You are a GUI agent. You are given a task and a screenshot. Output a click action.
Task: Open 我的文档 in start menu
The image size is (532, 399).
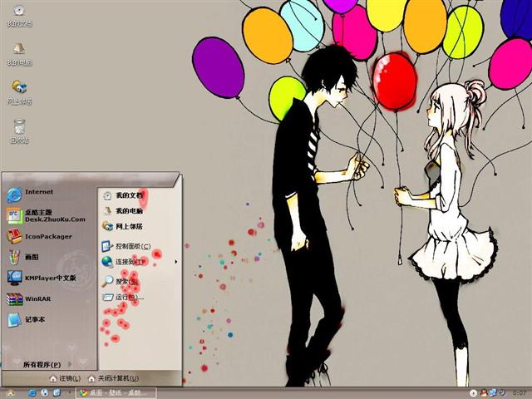tap(123, 195)
